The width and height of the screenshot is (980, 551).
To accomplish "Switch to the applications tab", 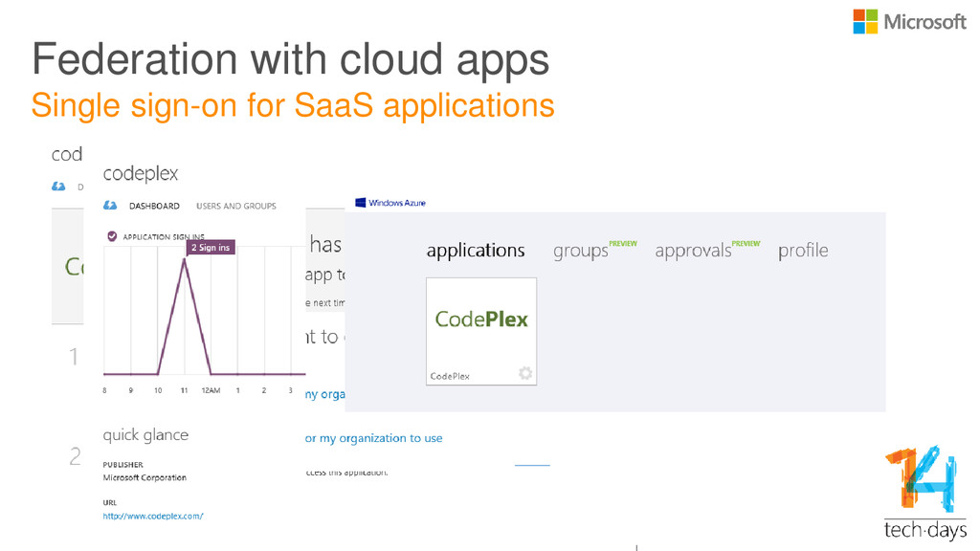I will 476,251.
